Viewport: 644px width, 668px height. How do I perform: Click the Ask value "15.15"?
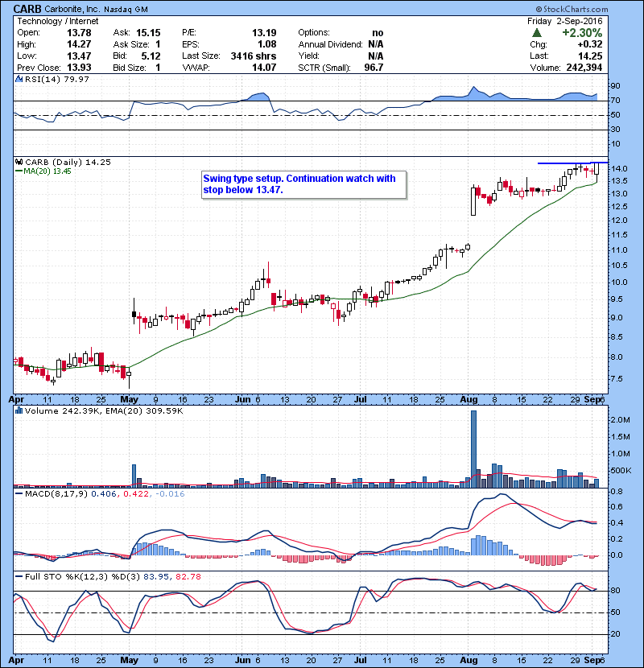point(148,33)
